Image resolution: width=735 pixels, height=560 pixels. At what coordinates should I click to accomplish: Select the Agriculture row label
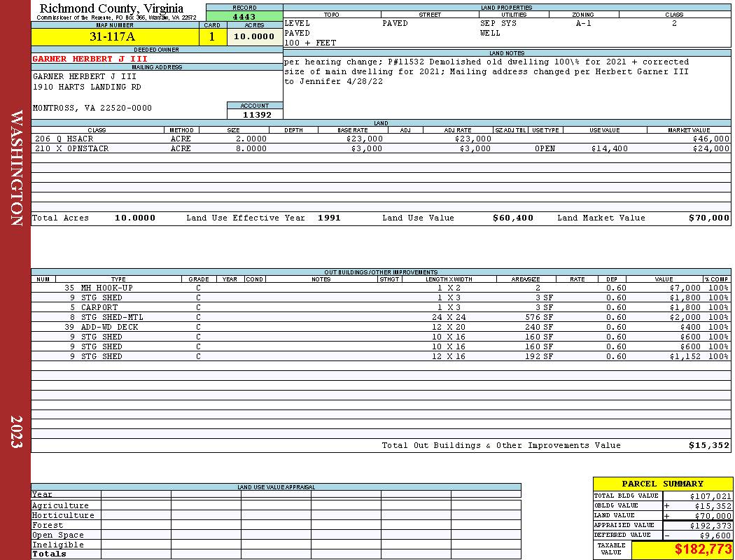click(60, 505)
